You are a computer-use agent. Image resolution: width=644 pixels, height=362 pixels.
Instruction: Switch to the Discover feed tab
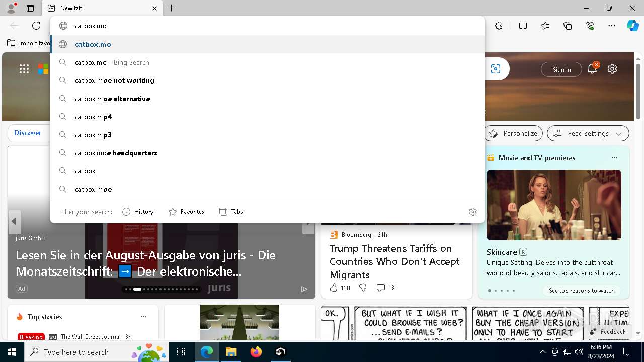[x=28, y=133]
